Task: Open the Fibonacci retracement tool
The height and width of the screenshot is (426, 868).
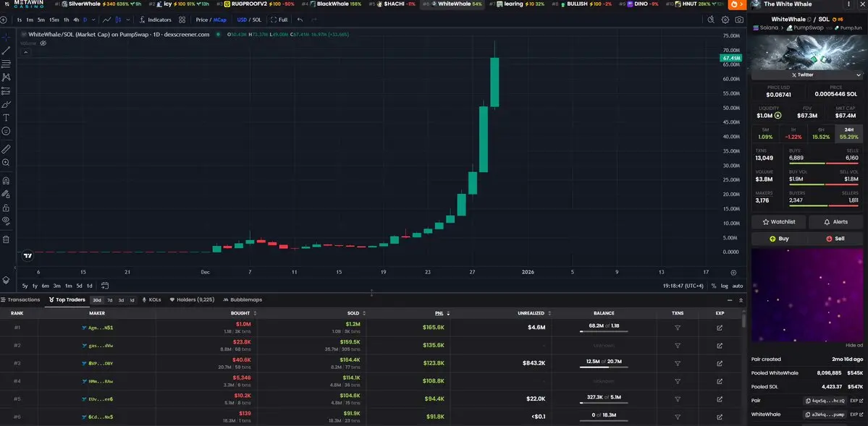Action: coord(6,64)
